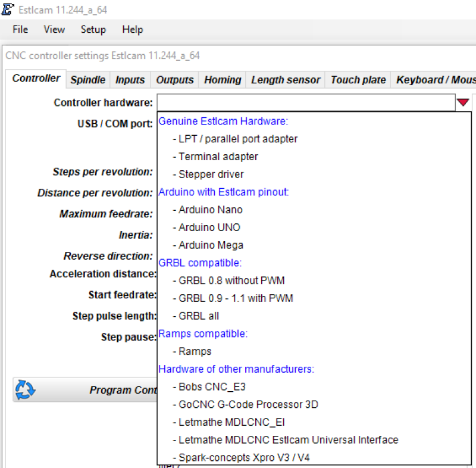This screenshot has height=468, width=476.
Task: Select Spark-concepts Xpro V3 / V4
Action: [x=314, y=457]
